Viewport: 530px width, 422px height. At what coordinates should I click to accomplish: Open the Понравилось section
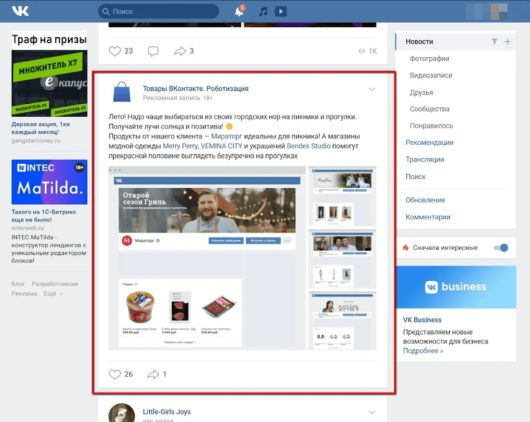pyautogui.click(x=431, y=126)
